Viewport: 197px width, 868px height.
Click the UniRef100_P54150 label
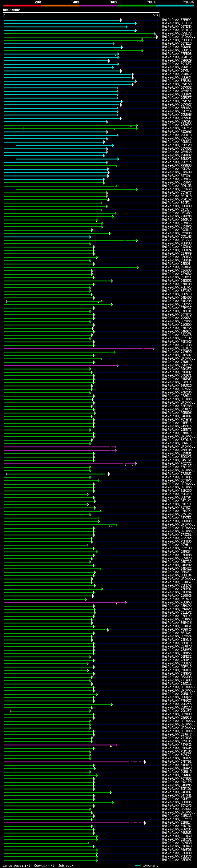tap(176, 84)
